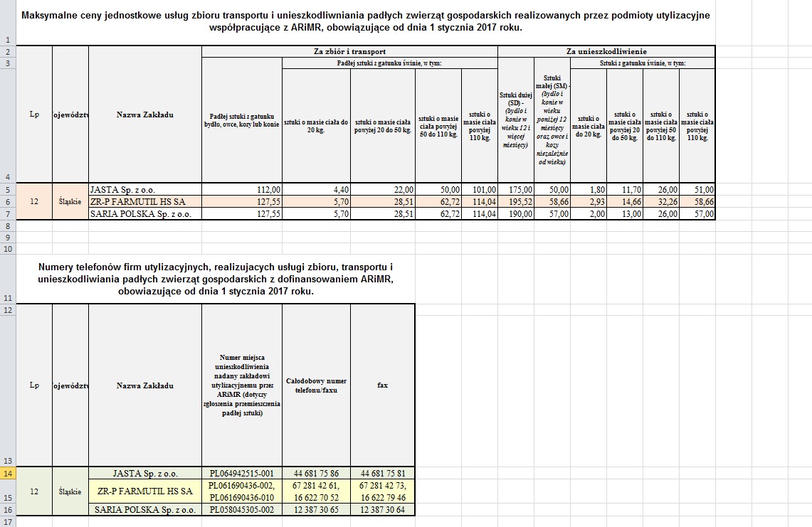812x527 pixels.
Task: Select the cell with value 4,40
Action: tap(317, 189)
